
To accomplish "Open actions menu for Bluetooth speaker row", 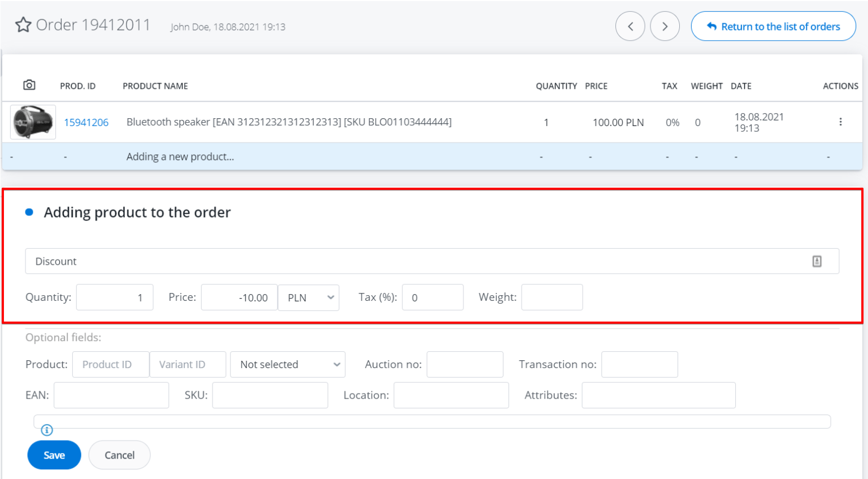I will [840, 122].
